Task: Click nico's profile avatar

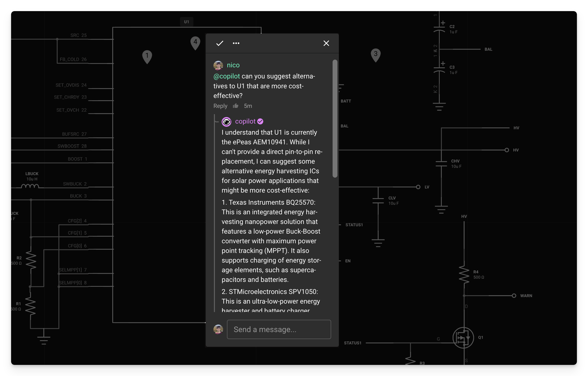Action: click(x=218, y=65)
